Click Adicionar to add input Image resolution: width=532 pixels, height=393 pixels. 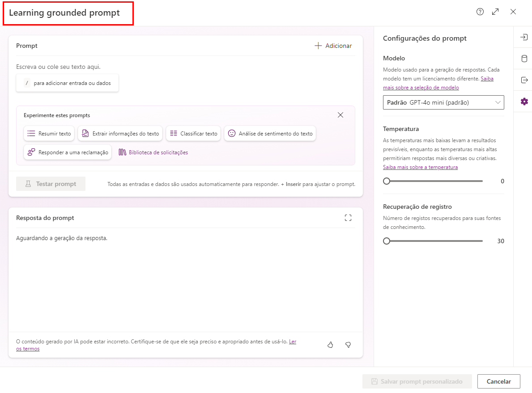click(333, 46)
